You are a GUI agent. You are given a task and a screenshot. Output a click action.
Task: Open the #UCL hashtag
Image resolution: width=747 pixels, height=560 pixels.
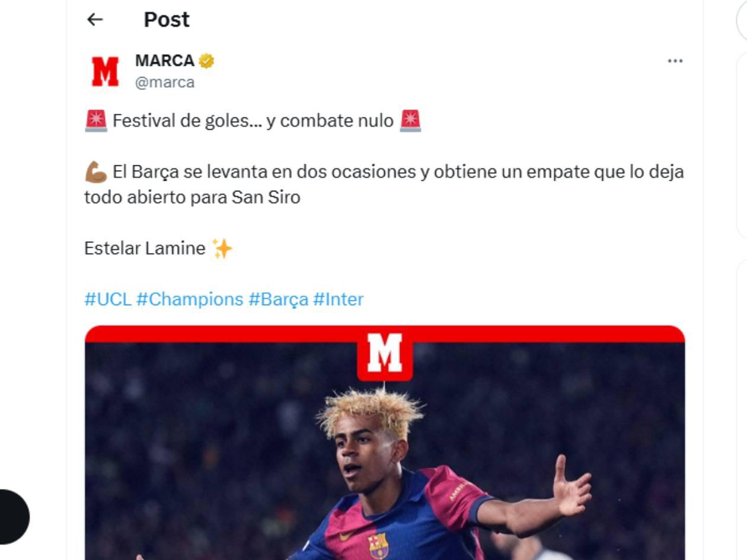pos(108,299)
